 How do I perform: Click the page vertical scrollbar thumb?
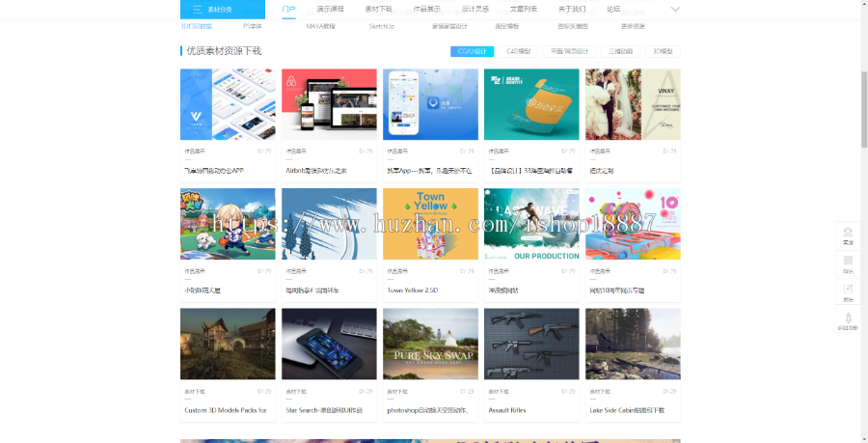pyautogui.click(x=864, y=109)
